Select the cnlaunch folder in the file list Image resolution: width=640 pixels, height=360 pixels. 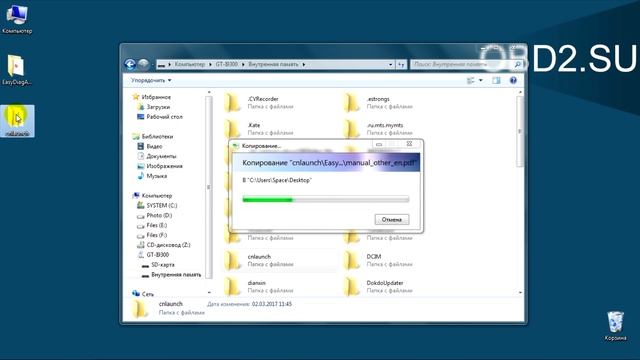point(258,260)
